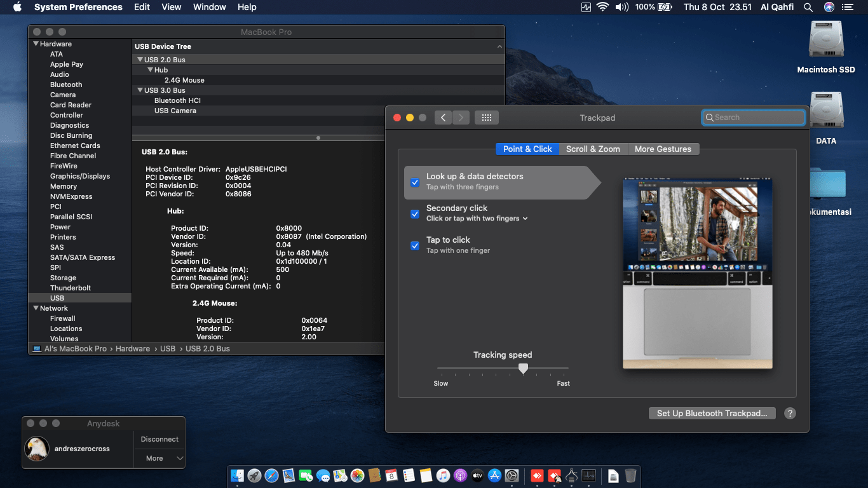Uncheck Tap to click

(x=415, y=246)
